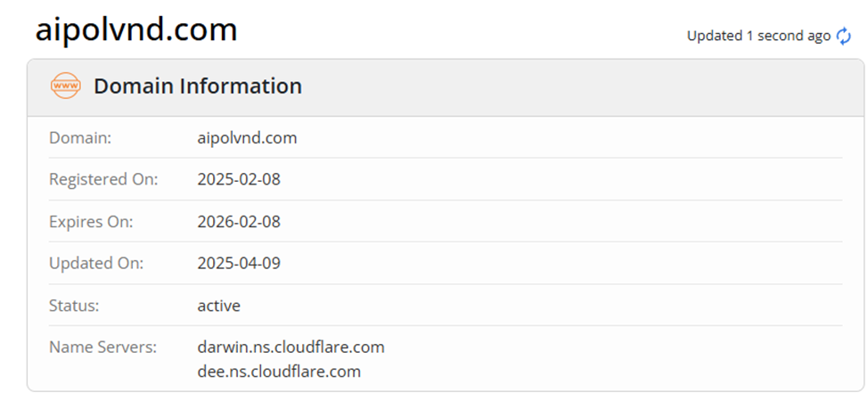Select the 2025-04-09 updated date
The image size is (868, 393).
pos(239,264)
